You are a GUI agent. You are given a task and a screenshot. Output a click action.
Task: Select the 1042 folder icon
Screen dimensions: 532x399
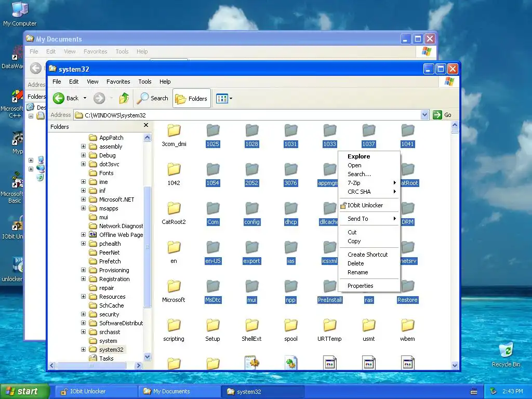(x=174, y=169)
